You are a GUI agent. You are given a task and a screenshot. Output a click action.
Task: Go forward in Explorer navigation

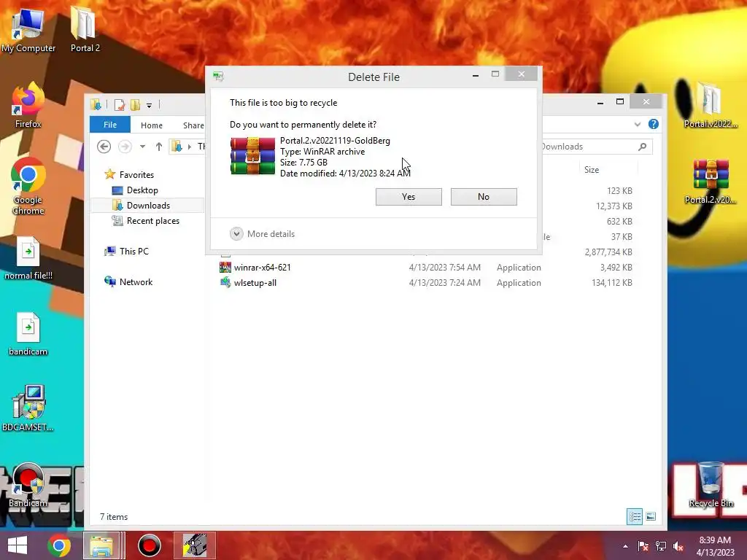125,146
